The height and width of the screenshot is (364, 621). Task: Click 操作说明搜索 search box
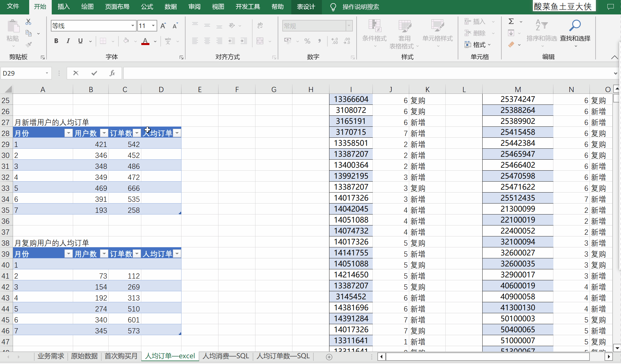360,7
